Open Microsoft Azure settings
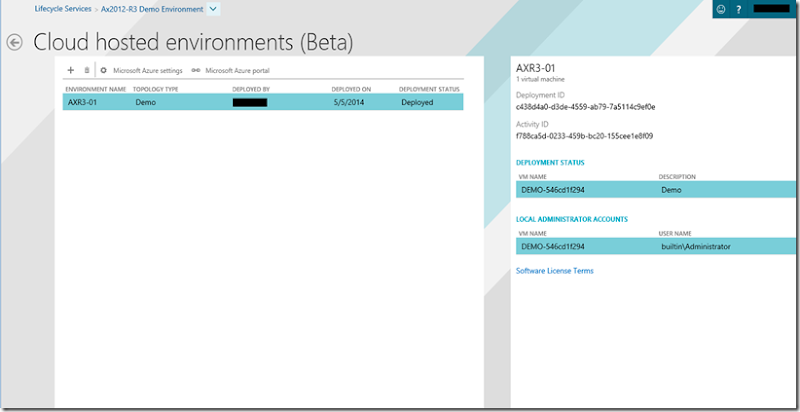This screenshot has height=412, width=800. click(x=147, y=71)
